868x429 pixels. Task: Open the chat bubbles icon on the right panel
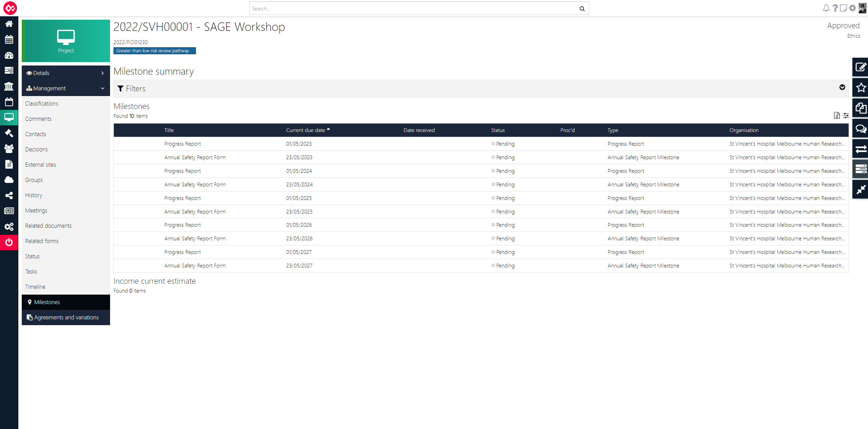point(861,129)
